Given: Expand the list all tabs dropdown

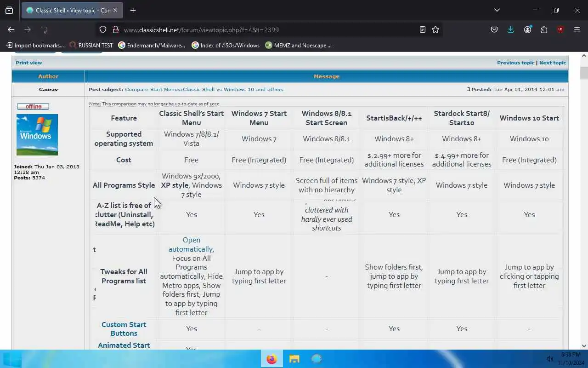Looking at the screenshot, I should point(497,10).
